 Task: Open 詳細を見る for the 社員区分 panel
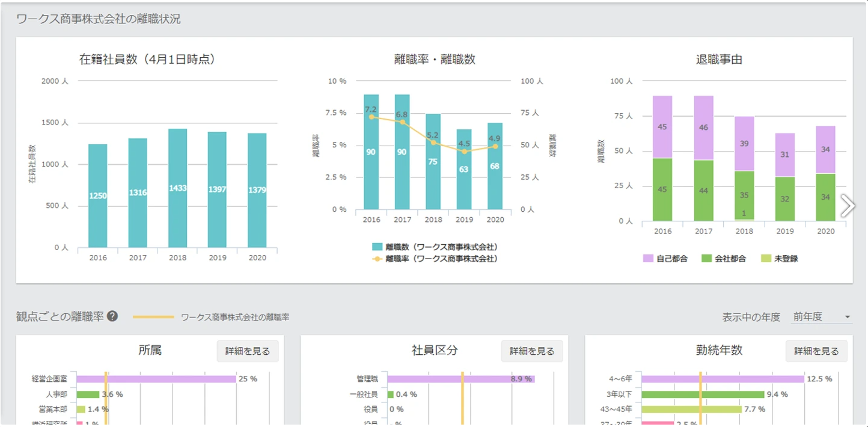click(x=532, y=351)
